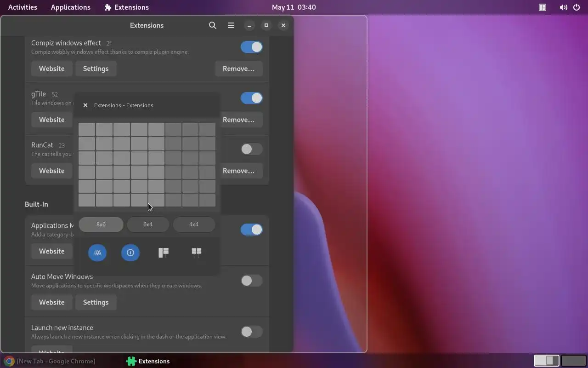Image resolution: width=588 pixels, height=368 pixels.
Task: Close the gTile popup with the X
Action: pyautogui.click(x=85, y=105)
